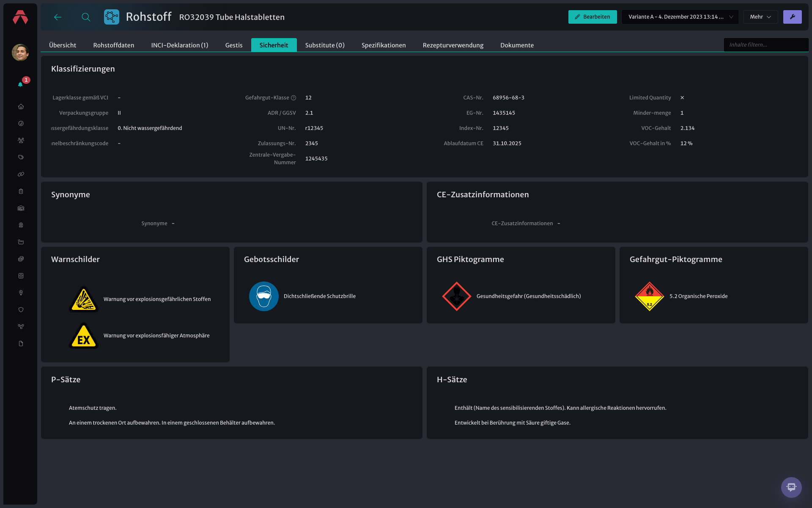This screenshot has width=812, height=508.
Task: Click the Inhalte filtern input field
Action: (x=766, y=45)
